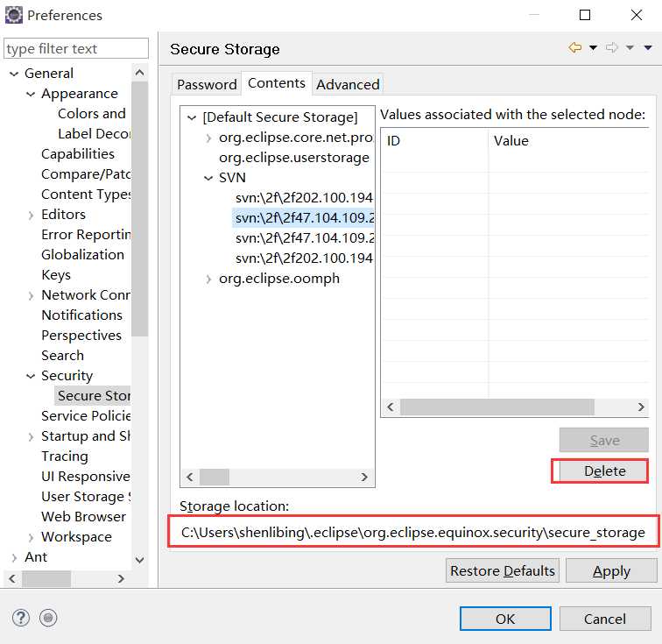Viewport: 662px width, 644px height.
Task: Collapse the Default Secure Storage node
Action: click(192, 117)
